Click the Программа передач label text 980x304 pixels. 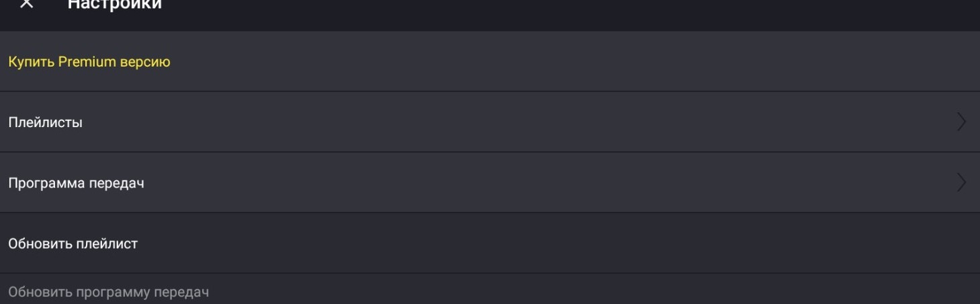pyautogui.click(x=76, y=184)
